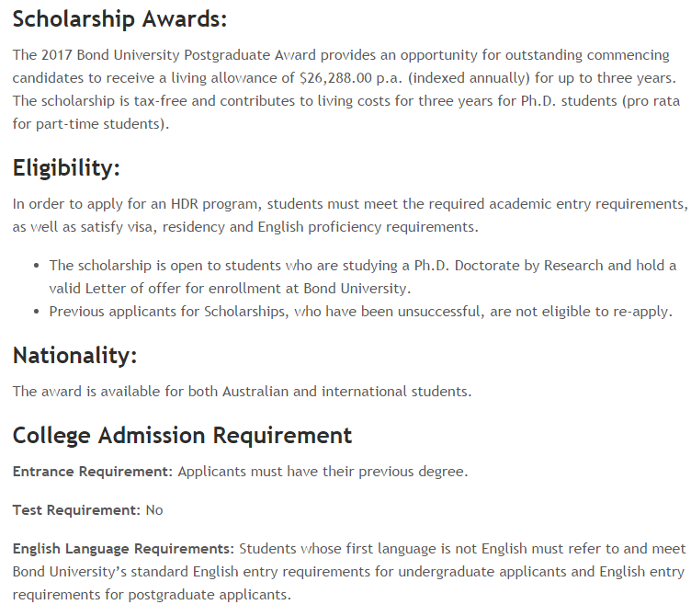Screen dimensions: 691x616
Task: Click the 'No' after Test Requirement
Action: coord(154,510)
